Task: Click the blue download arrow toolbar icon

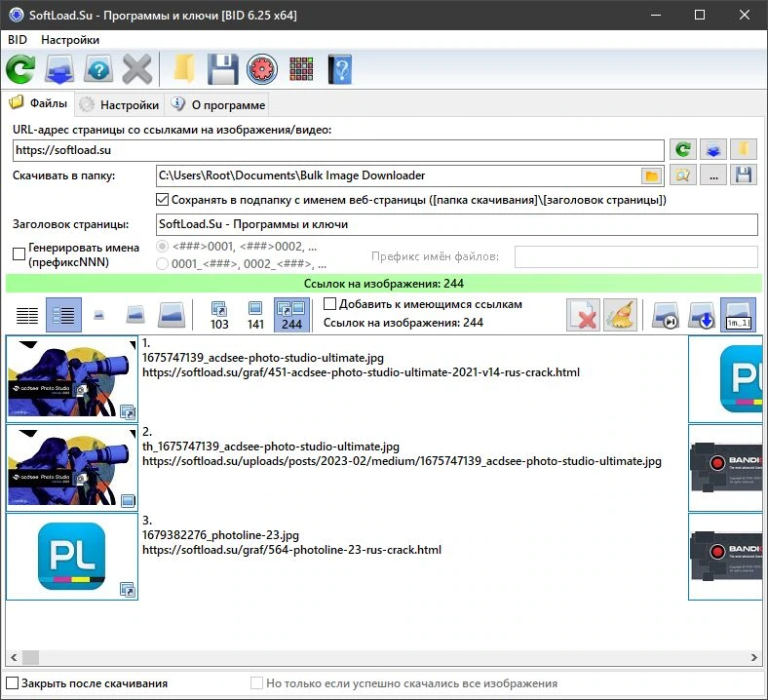Action: tap(59, 69)
